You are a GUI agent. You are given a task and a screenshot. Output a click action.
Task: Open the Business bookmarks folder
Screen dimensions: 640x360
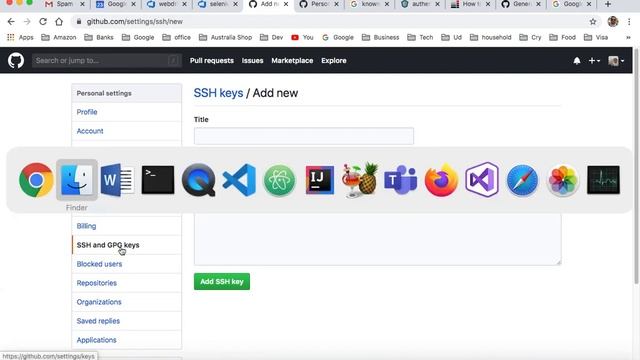tap(380, 37)
